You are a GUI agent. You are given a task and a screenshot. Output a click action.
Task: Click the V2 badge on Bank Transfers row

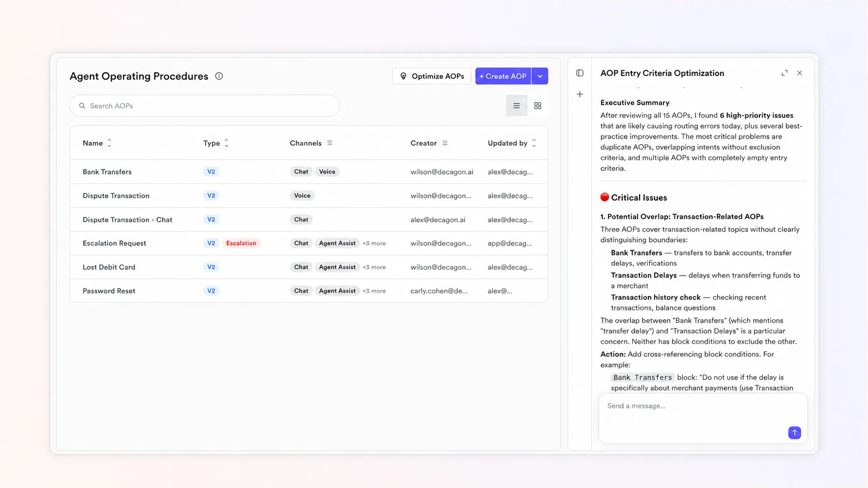tap(211, 172)
